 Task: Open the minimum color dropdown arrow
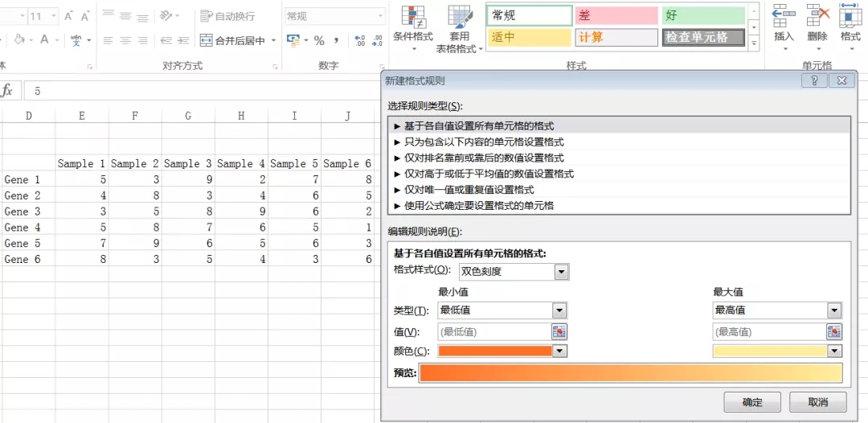point(560,351)
